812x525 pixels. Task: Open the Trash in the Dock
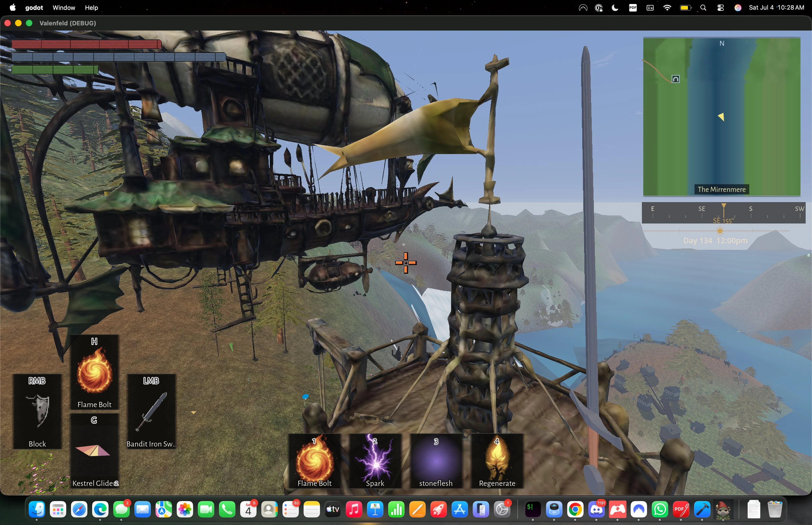click(774, 509)
